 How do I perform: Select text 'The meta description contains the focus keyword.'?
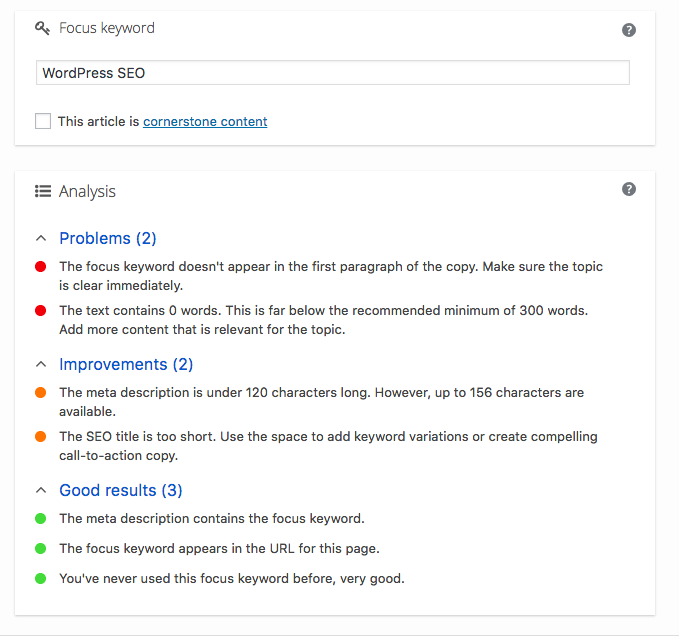pos(212,519)
